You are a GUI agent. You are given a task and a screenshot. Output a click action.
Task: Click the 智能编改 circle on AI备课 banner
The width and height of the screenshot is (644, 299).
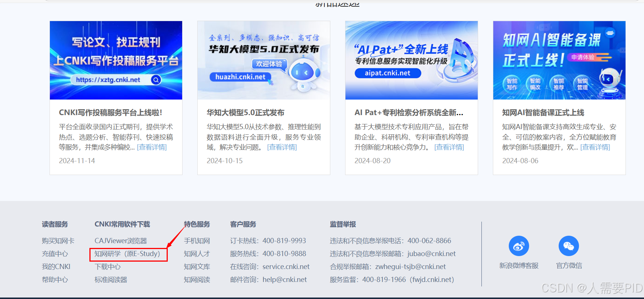[535, 84]
